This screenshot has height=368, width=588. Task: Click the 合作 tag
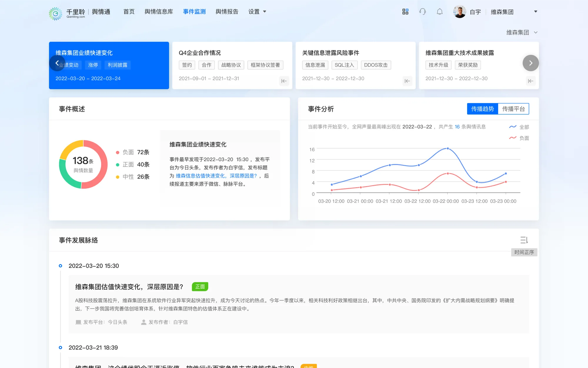206,65
